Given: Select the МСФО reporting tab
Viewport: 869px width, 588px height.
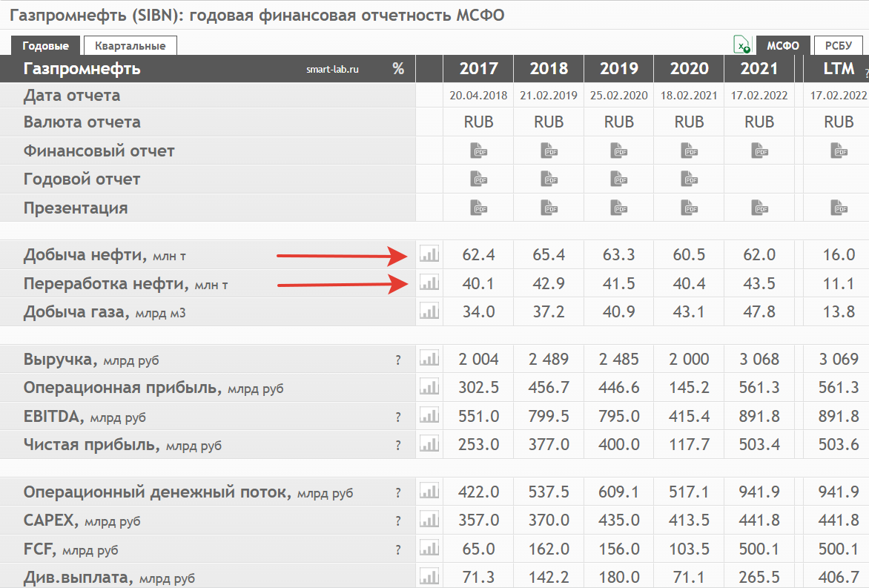Looking at the screenshot, I should (x=783, y=45).
